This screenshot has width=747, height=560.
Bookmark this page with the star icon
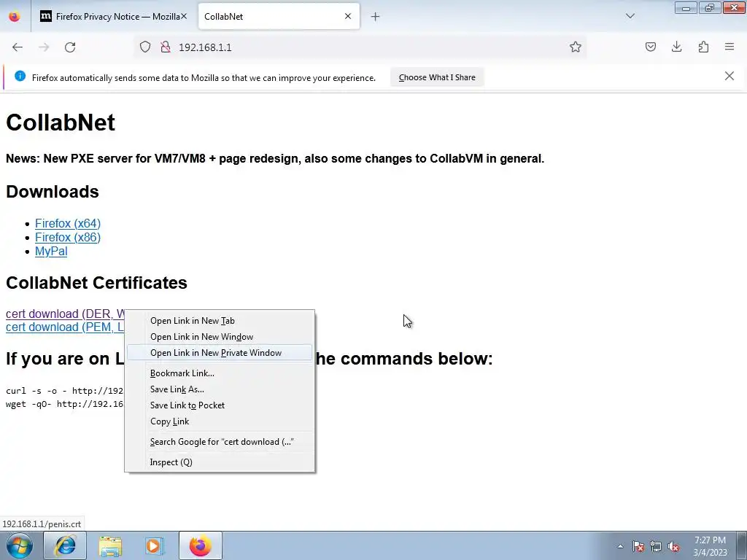[575, 47]
